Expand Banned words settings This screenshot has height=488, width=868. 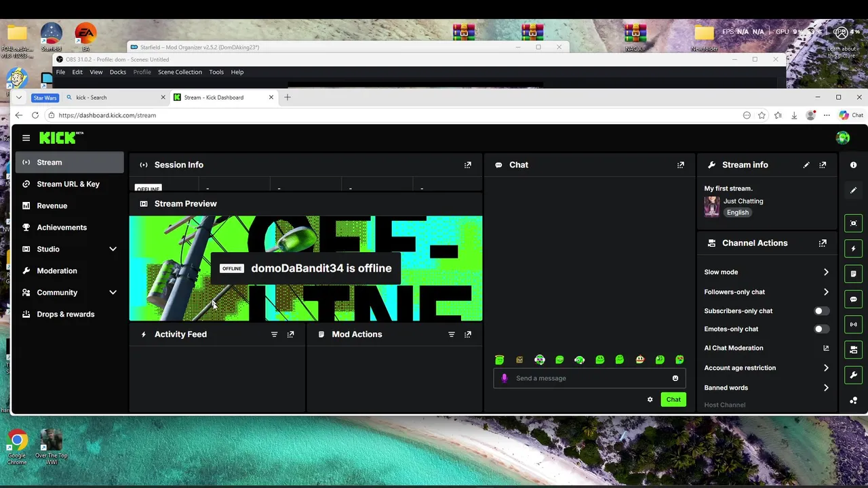pos(826,388)
